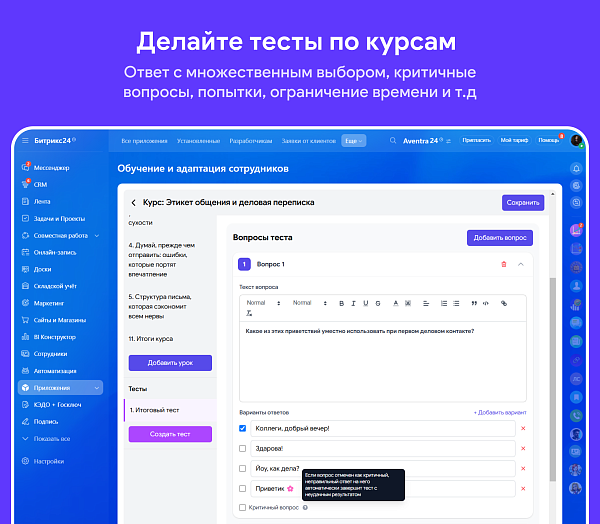Open Заявки от клиентов tab
Image resolution: width=600 pixels, height=524 pixels.
[308, 141]
